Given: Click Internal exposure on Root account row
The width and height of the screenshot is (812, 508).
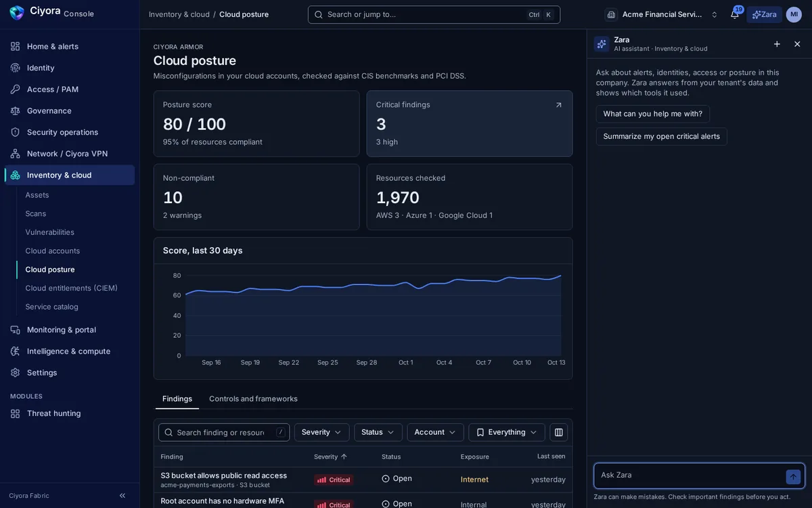Looking at the screenshot, I should (474, 505).
